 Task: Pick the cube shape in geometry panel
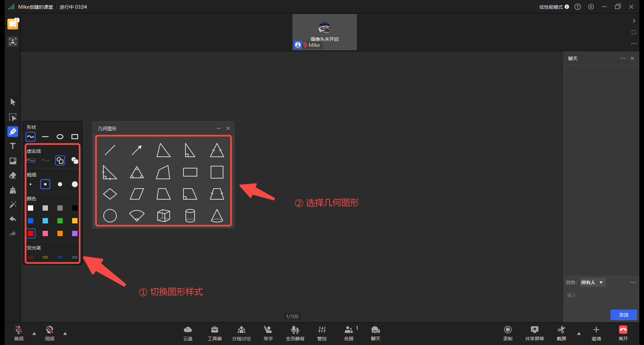pyautogui.click(x=163, y=216)
